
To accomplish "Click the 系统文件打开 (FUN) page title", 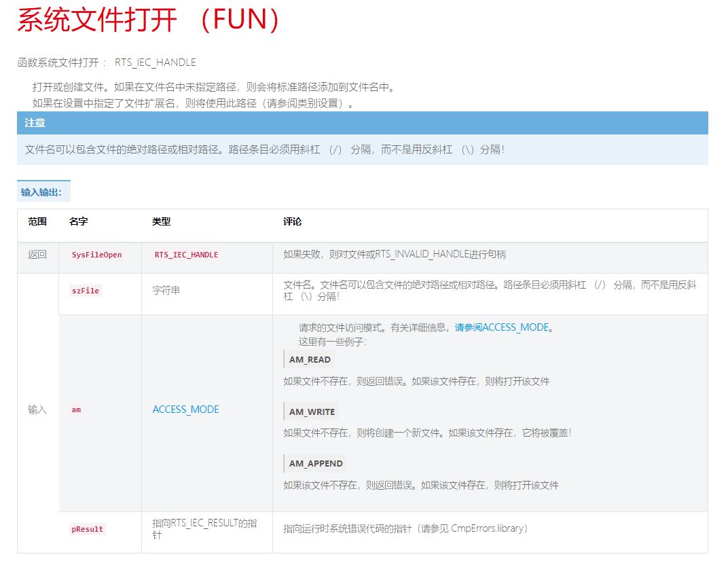I will (x=149, y=20).
